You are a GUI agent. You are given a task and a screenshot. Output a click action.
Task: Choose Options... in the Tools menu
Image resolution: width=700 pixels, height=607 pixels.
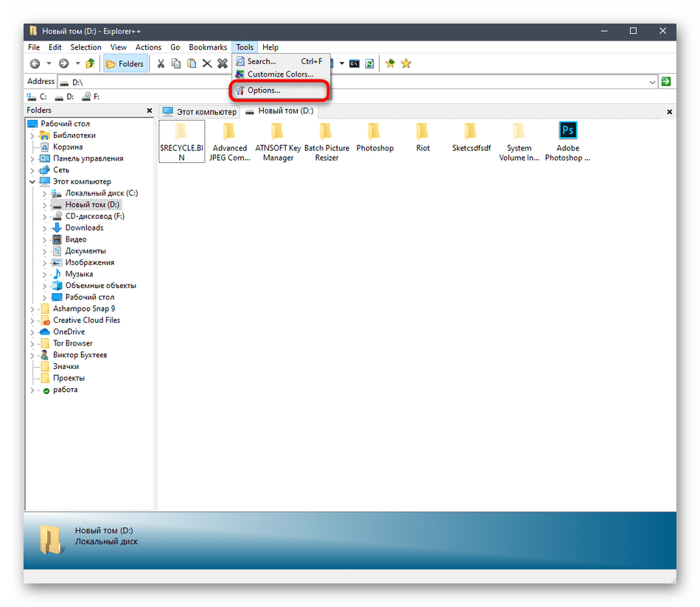tap(263, 91)
